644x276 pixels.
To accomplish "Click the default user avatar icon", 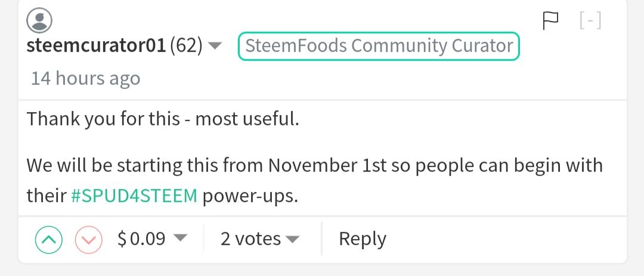I will pyautogui.click(x=39, y=21).
